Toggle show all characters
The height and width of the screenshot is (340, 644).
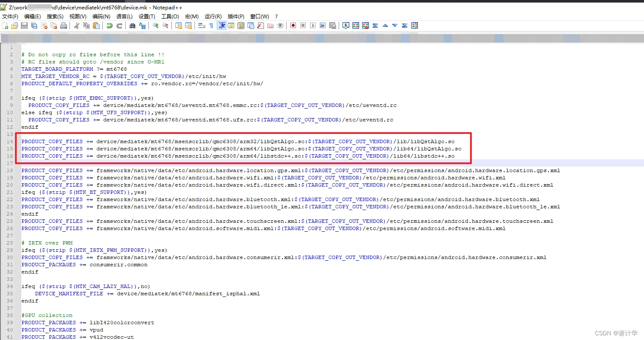click(212, 25)
